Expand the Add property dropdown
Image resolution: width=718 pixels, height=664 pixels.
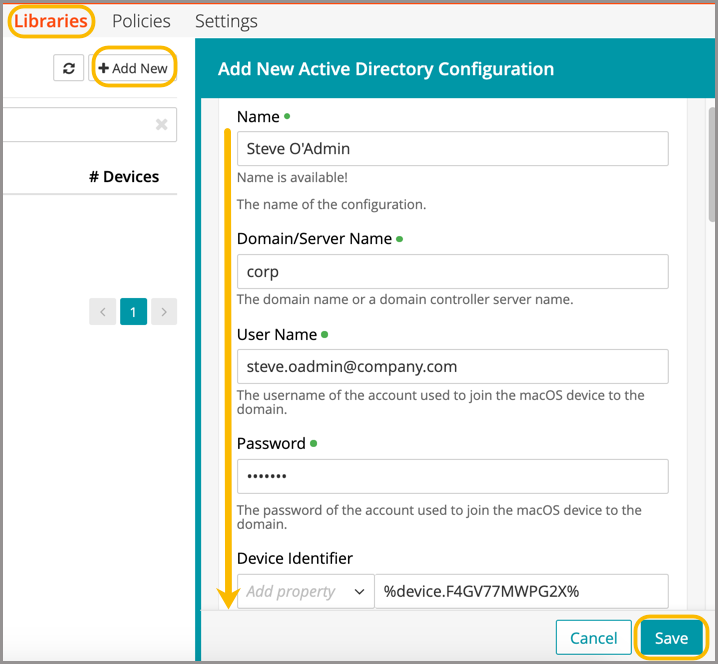point(304,591)
